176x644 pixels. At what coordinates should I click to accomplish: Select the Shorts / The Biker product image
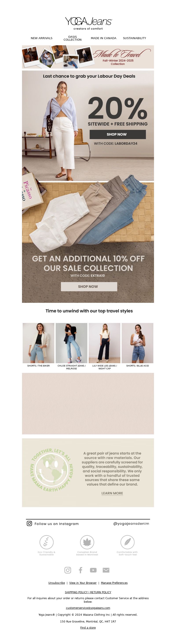pyautogui.click(x=38, y=343)
